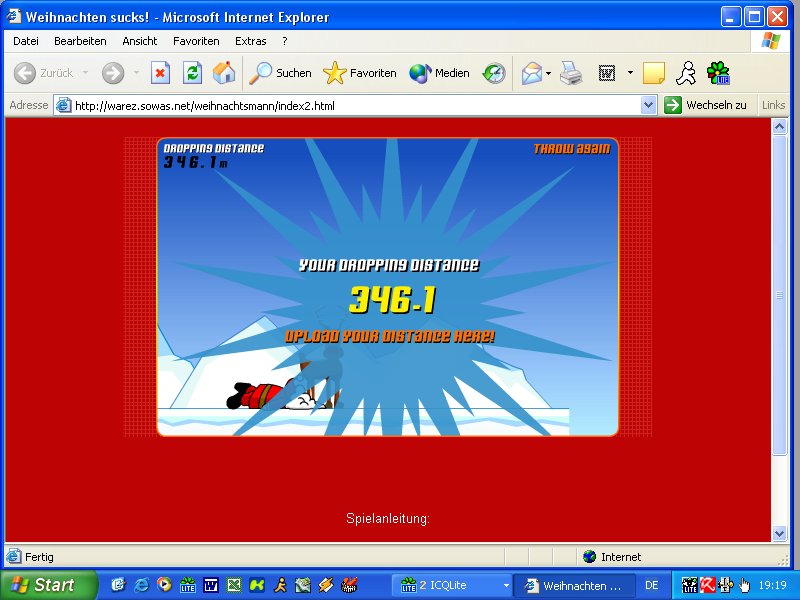800x600 pixels.
Task: Click the mail envelope icon
Action: point(531,73)
